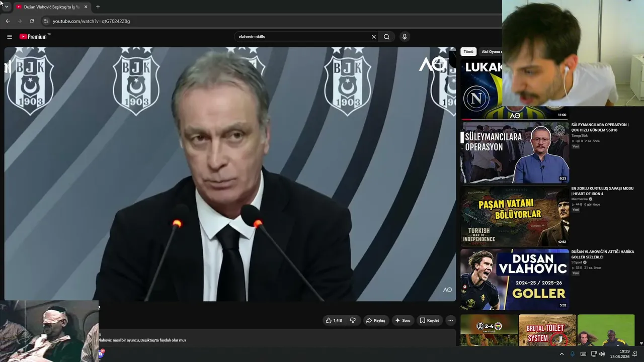
Task: Select the Dušan Vlahović Beşiktaş tab
Action: [x=51, y=7]
